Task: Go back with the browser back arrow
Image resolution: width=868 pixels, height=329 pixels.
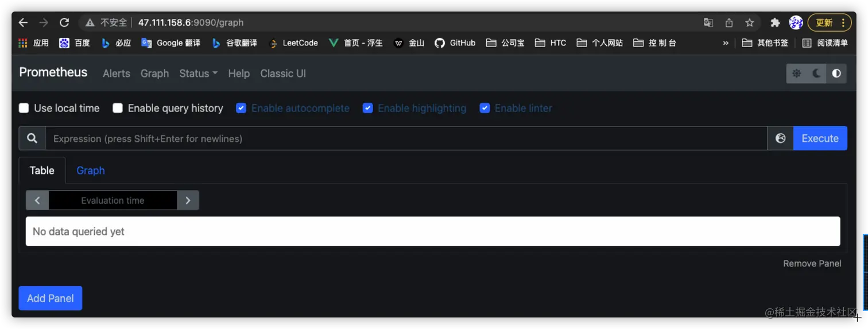Action: point(23,22)
